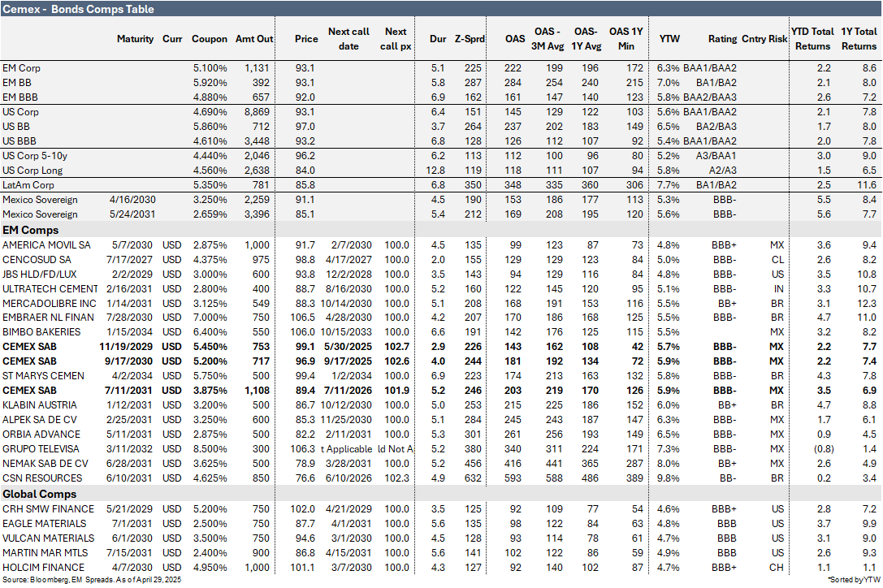Click the JBS HLD/FD/LUX row label

point(40,275)
